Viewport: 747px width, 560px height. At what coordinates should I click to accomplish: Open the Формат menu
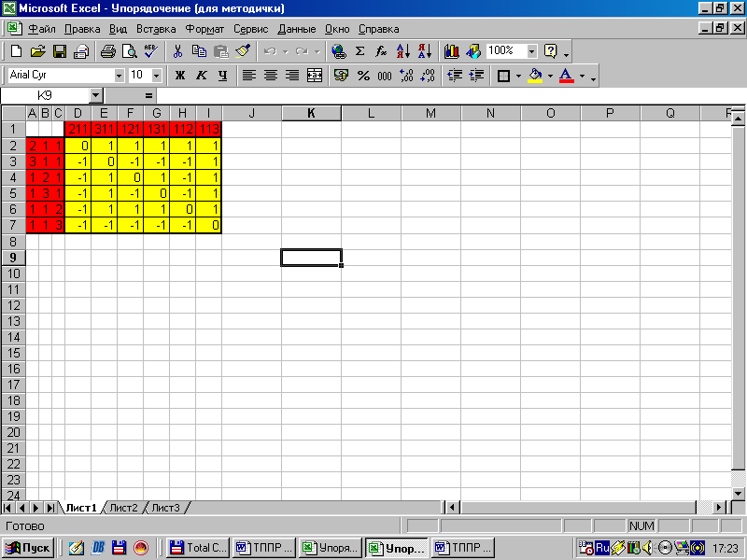pyautogui.click(x=204, y=29)
